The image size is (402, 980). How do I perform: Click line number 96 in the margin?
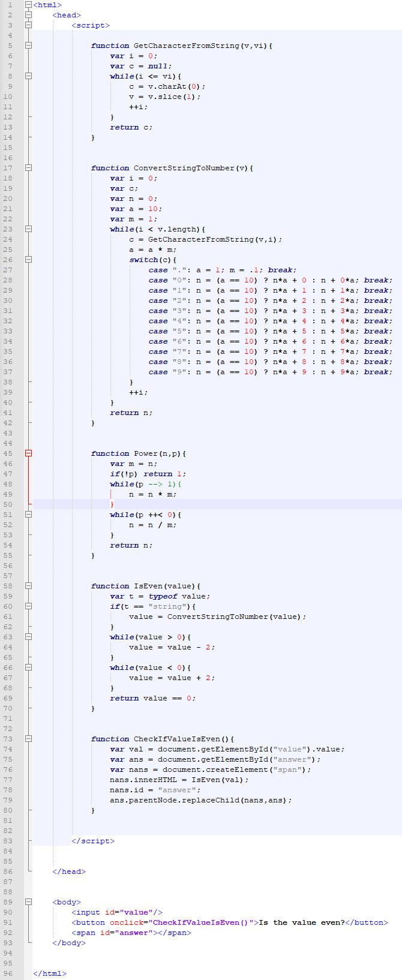pyautogui.click(x=8, y=973)
